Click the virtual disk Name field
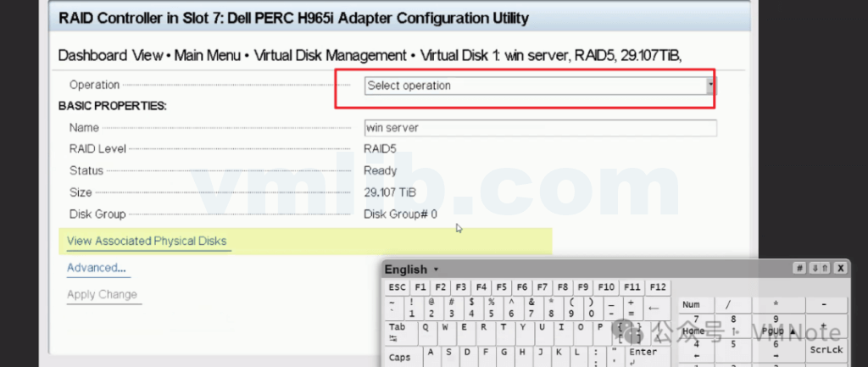Image resolution: width=868 pixels, height=367 pixels. coord(540,128)
